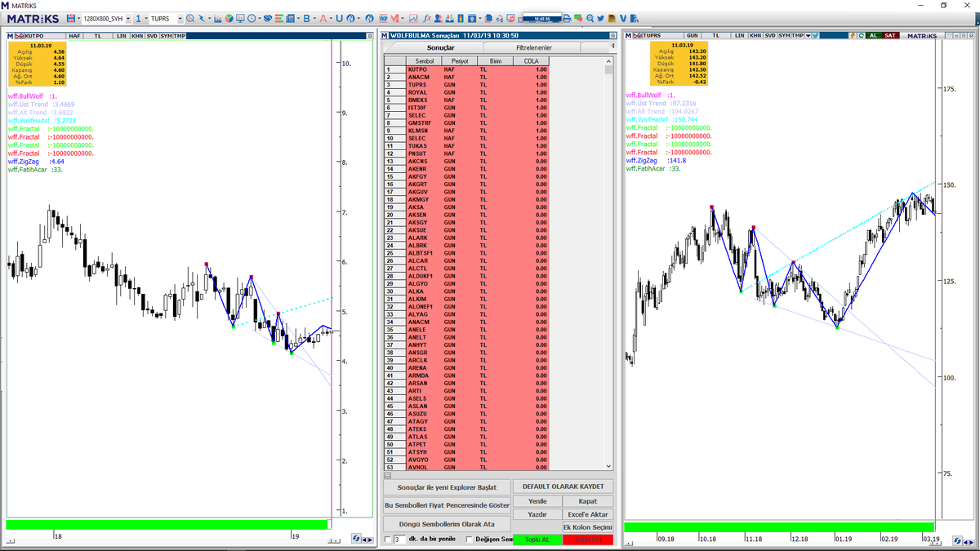Sort by the Sembol column header
This screenshot has width=980, height=551.
coord(425,61)
